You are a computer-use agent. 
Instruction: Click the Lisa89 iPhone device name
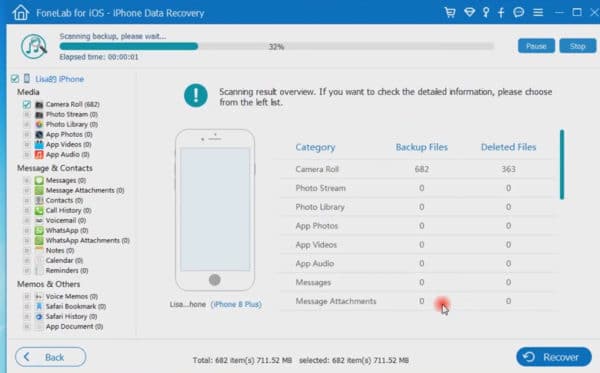click(x=60, y=79)
